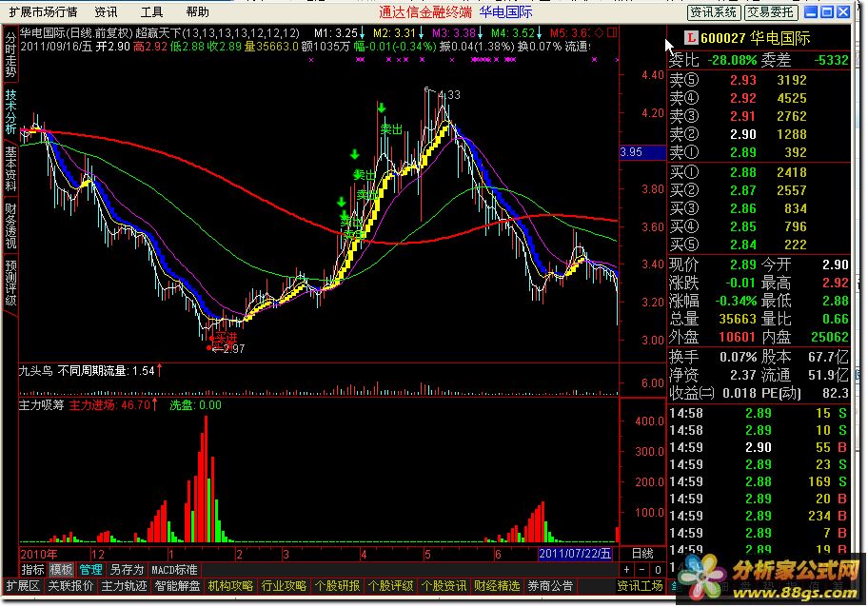Click the 主力吸筹 indicator label
This screenshot has width=868, height=607.
click(42, 405)
